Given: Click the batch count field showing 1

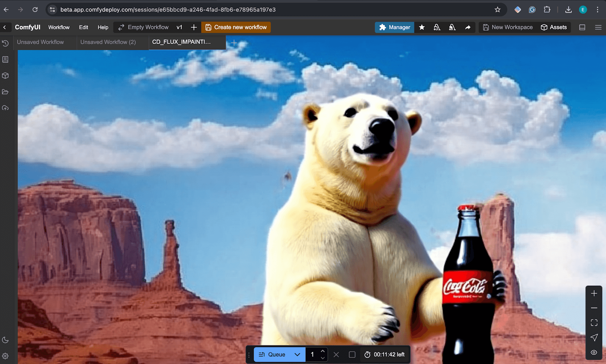Looking at the screenshot, I should [x=312, y=355].
